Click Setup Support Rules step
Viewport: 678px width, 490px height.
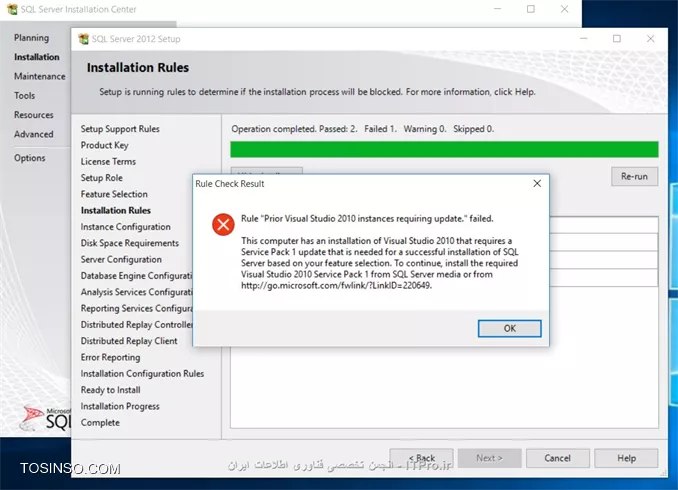(120, 129)
